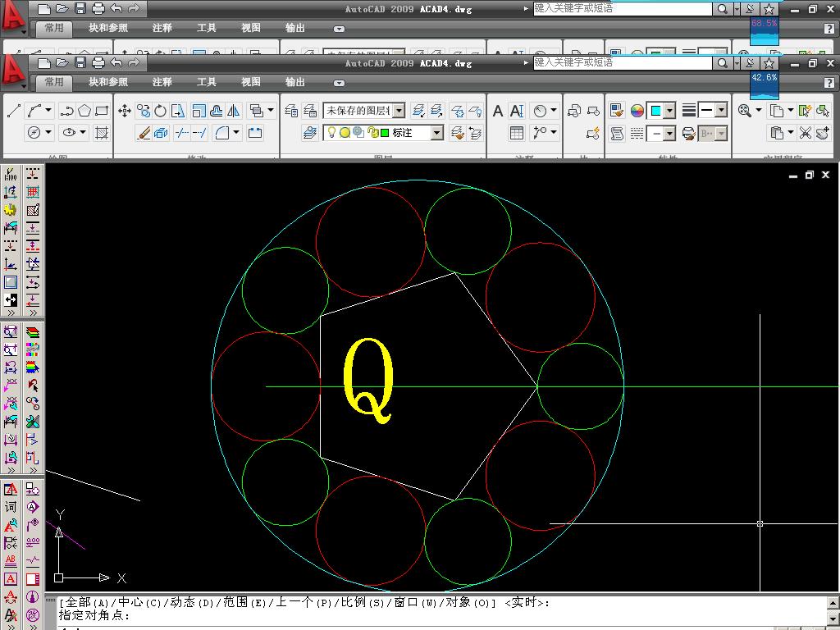The width and height of the screenshot is (840, 630).
Task: Choose the Mirror tool
Action: pos(234,111)
